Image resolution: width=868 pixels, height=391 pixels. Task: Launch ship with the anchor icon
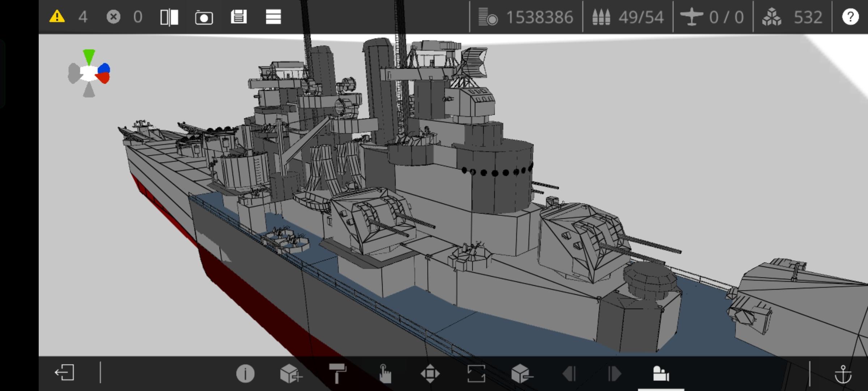(843, 374)
